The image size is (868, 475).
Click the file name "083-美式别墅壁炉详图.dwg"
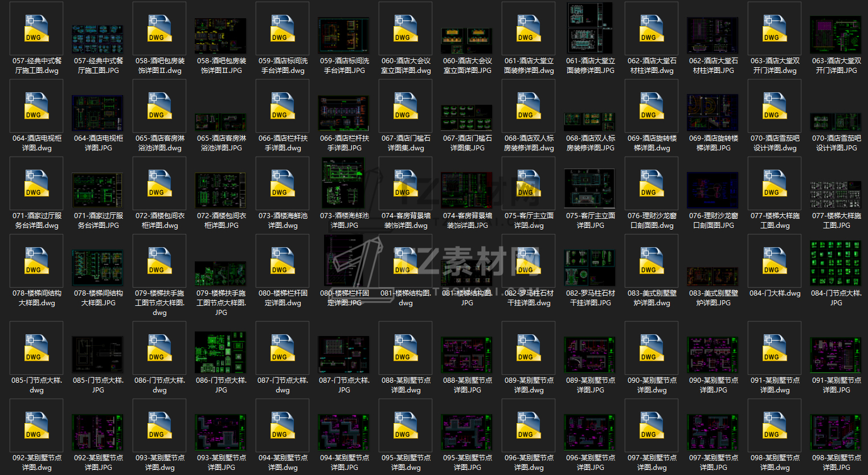point(652,298)
